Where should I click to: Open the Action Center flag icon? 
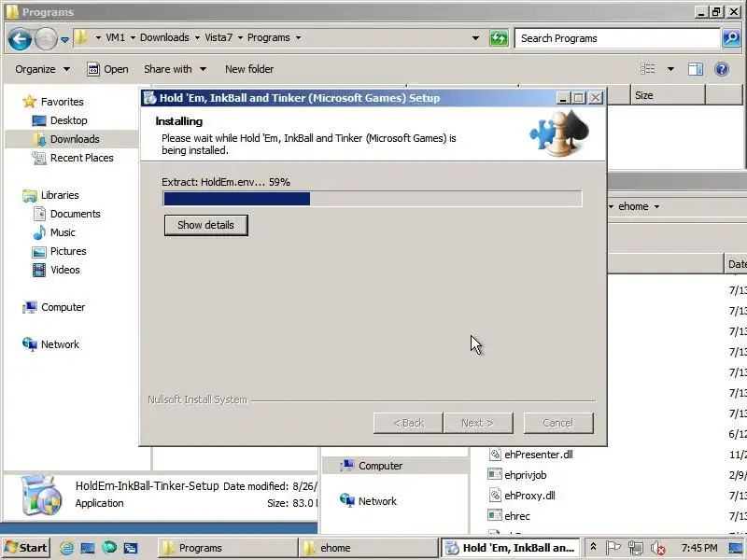tap(613, 548)
